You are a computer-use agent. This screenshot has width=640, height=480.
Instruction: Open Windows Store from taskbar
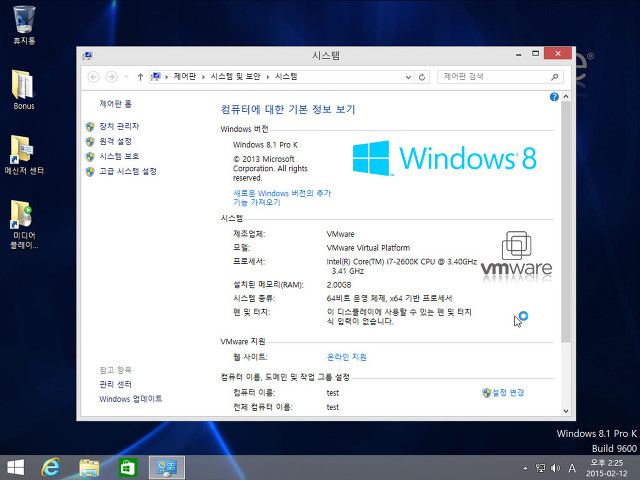[128, 468]
